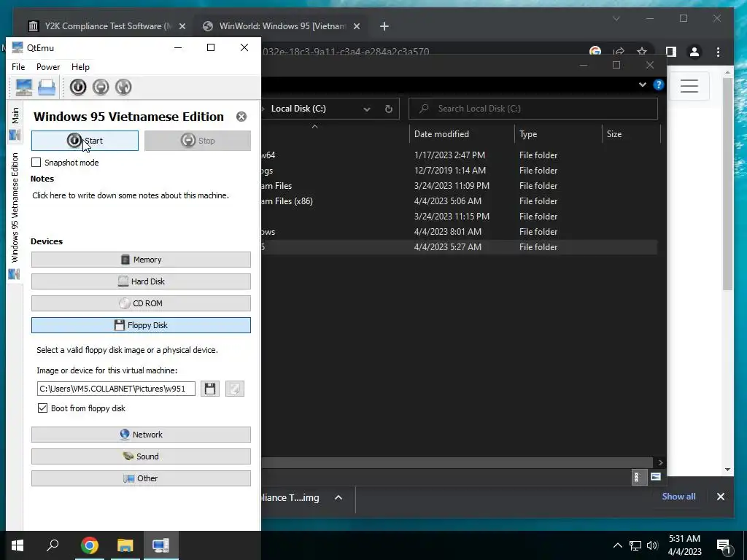Expand the Other device section
The width and height of the screenshot is (747, 560).
(141, 478)
